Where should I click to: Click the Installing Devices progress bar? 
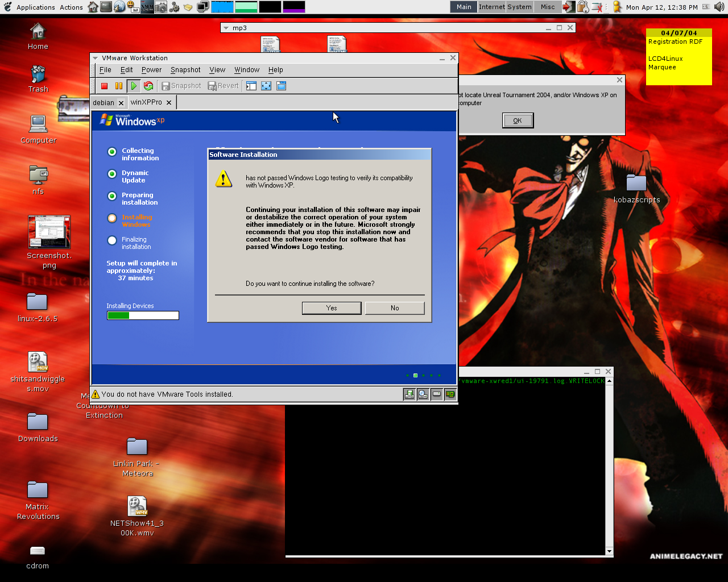(143, 315)
